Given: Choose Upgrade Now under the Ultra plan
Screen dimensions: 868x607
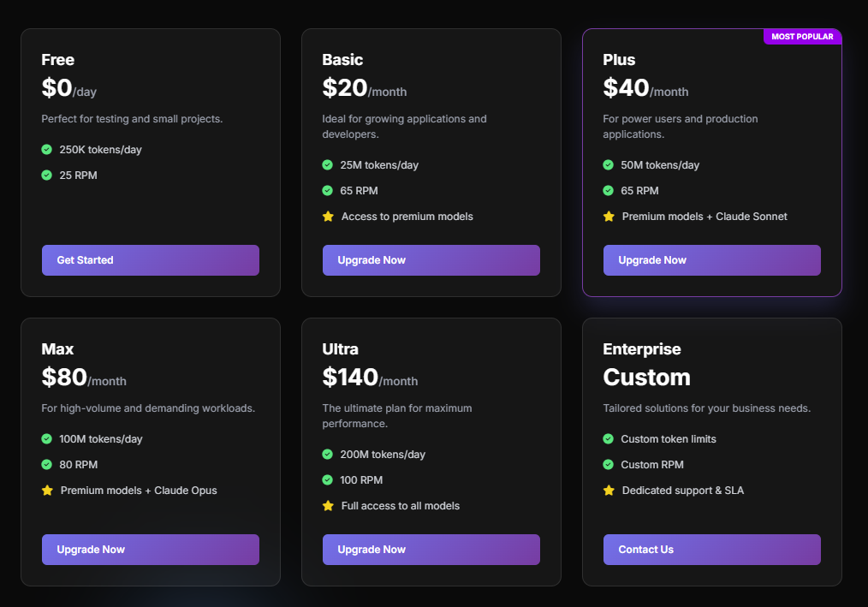Looking at the screenshot, I should [431, 550].
